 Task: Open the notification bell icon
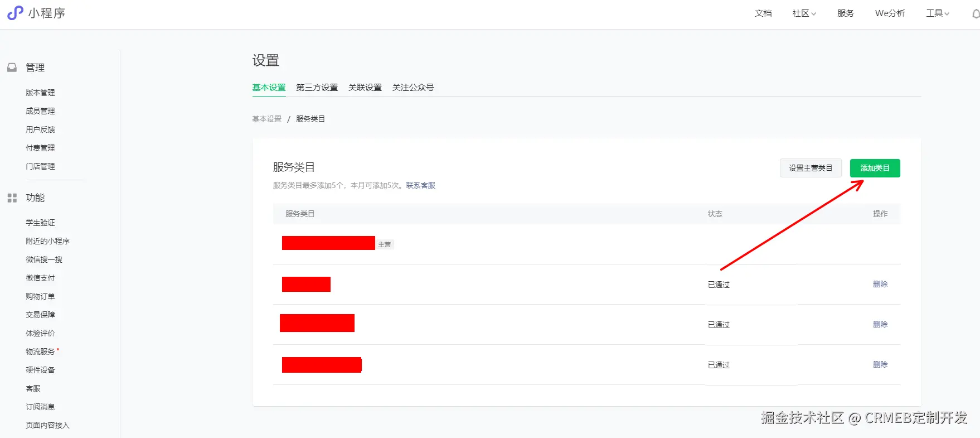[x=976, y=13]
